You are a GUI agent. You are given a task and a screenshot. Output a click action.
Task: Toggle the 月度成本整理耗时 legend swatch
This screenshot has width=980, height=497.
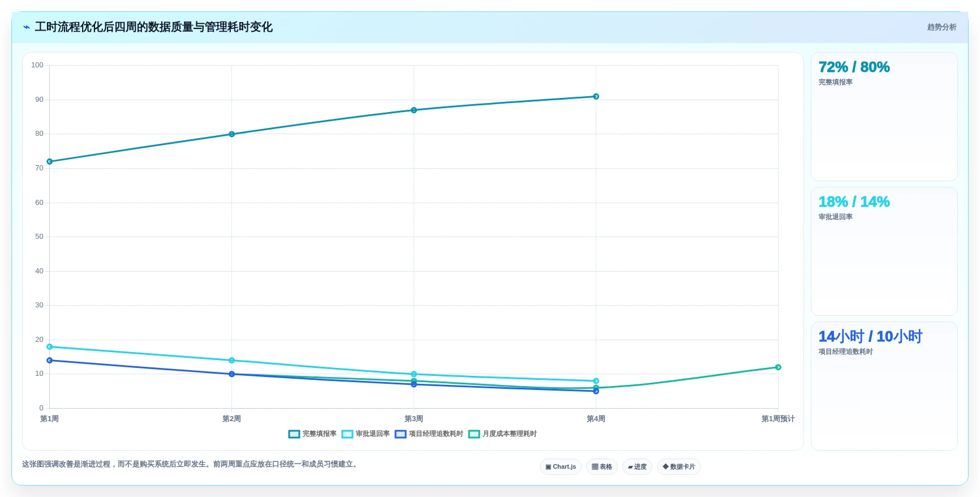(x=474, y=434)
